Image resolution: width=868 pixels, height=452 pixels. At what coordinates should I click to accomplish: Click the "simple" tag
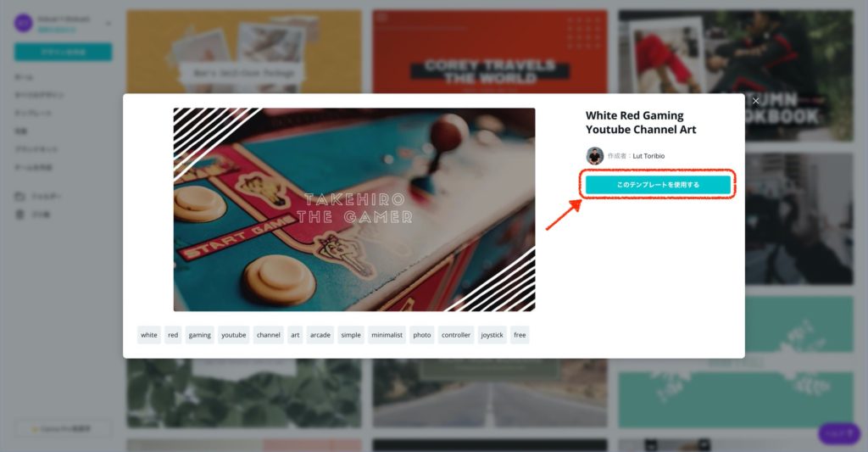[x=351, y=335]
